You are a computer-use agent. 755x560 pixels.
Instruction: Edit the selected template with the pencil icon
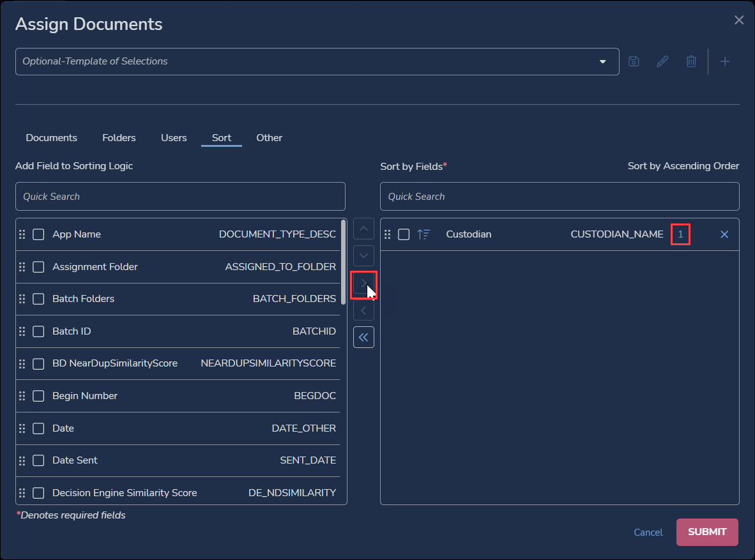pyautogui.click(x=662, y=61)
